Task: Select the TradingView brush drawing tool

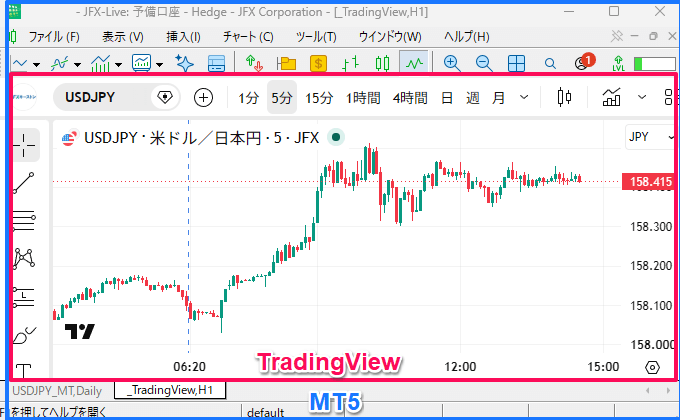Action: 25,335
